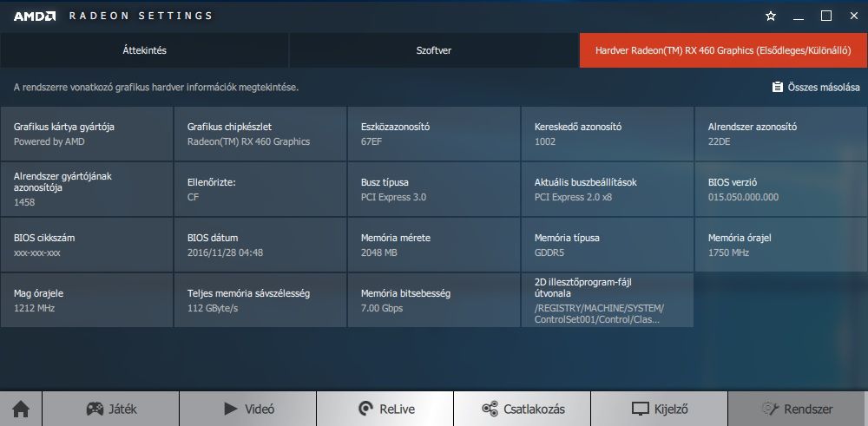This screenshot has width=868, height=426.
Task: Click the gear-wrench icon on Rendszer tab
Action: (770, 409)
